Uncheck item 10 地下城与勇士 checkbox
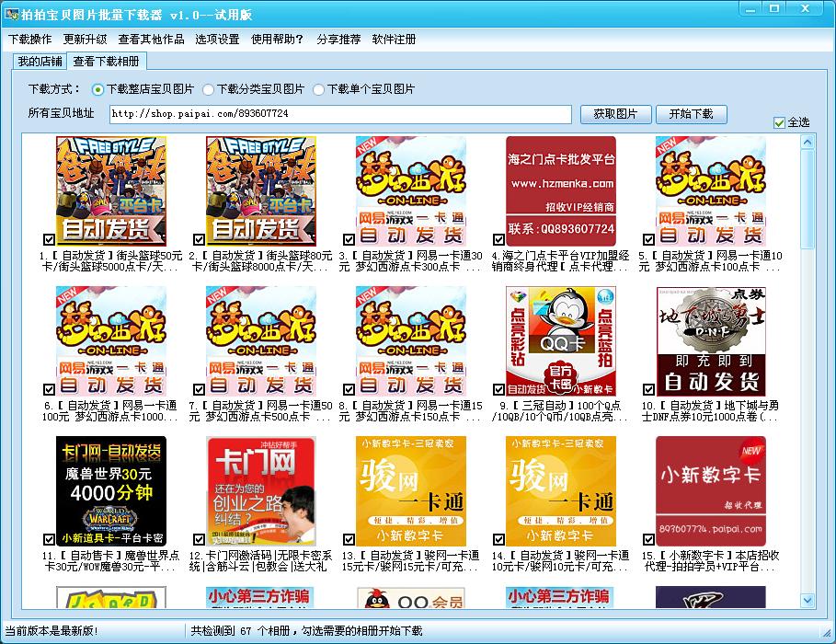Screen dimensions: 836x644 648,389
